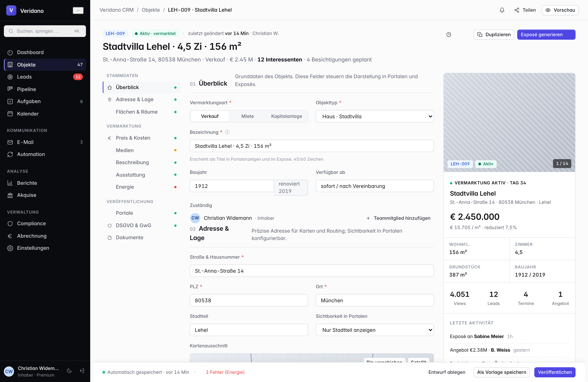This screenshot has width=588, height=382.
Task: Jump to Dokumente section
Action: tap(142, 237)
